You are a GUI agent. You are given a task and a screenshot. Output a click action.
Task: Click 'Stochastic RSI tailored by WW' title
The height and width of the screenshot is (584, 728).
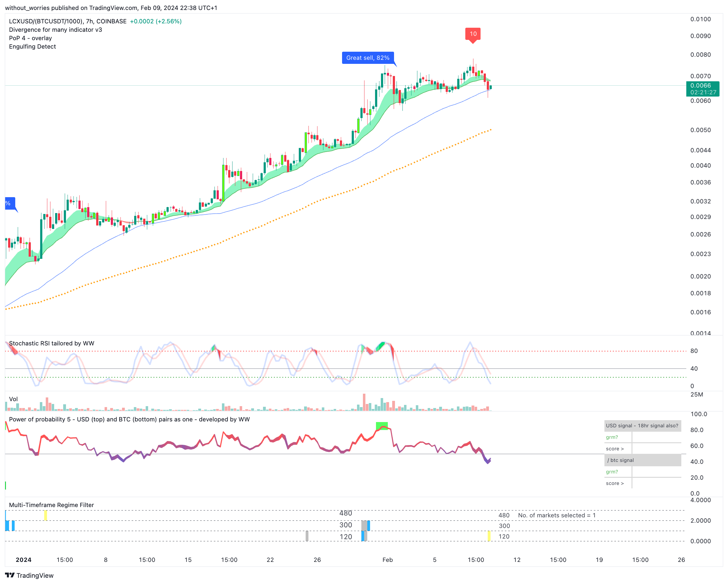(x=52, y=343)
